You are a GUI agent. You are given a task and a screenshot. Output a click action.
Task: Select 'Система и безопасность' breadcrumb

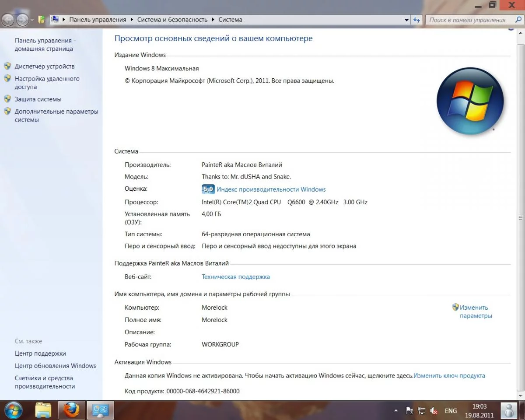[x=172, y=20]
